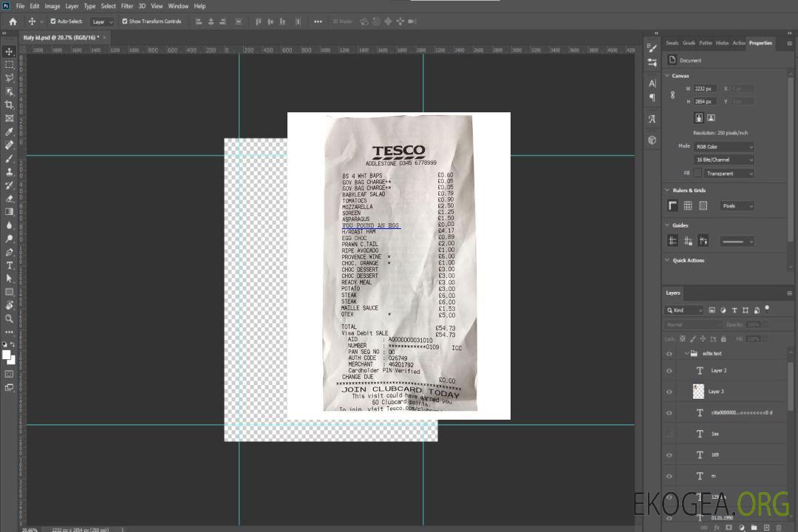Open the Transparent fill dropdown

click(729, 174)
